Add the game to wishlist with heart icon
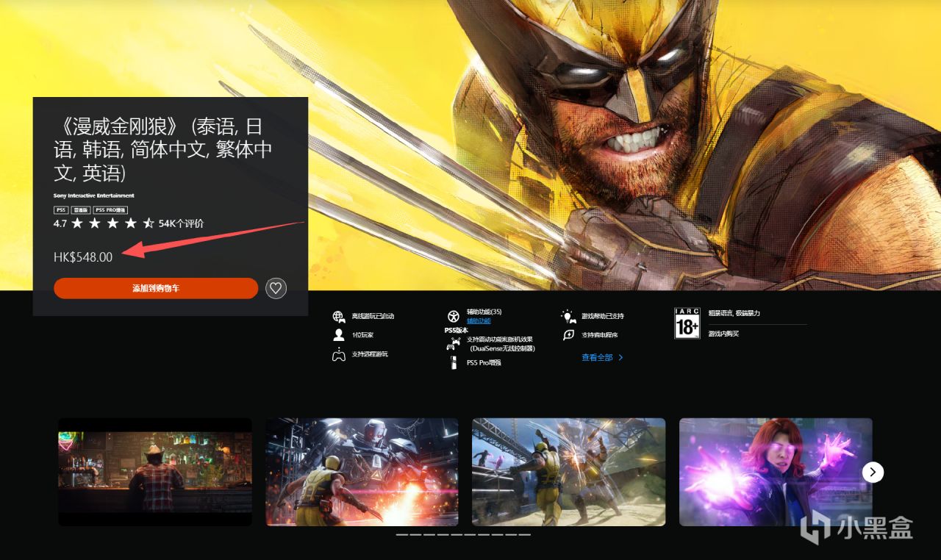The image size is (941, 560). coord(276,288)
